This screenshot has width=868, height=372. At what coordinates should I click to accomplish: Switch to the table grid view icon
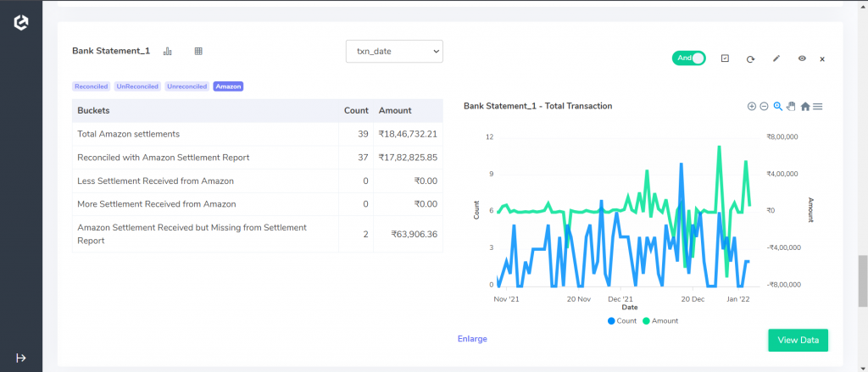(x=198, y=51)
